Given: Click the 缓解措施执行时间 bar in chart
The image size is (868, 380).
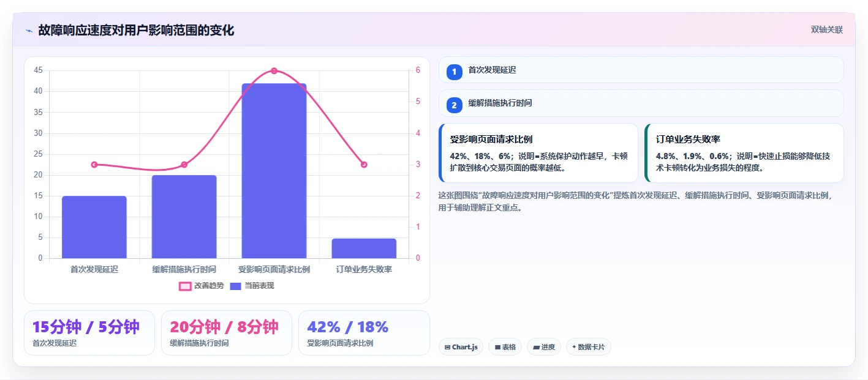Looking at the screenshot, I should [x=184, y=217].
